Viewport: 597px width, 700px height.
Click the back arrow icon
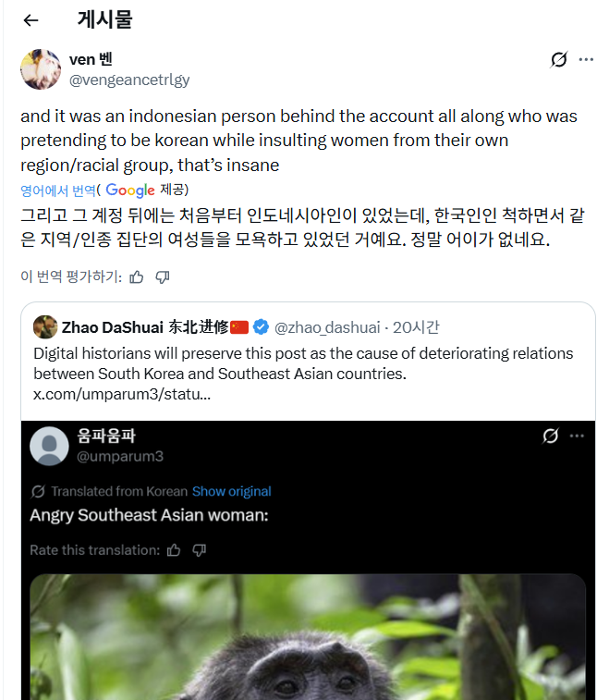pos(30,20)
